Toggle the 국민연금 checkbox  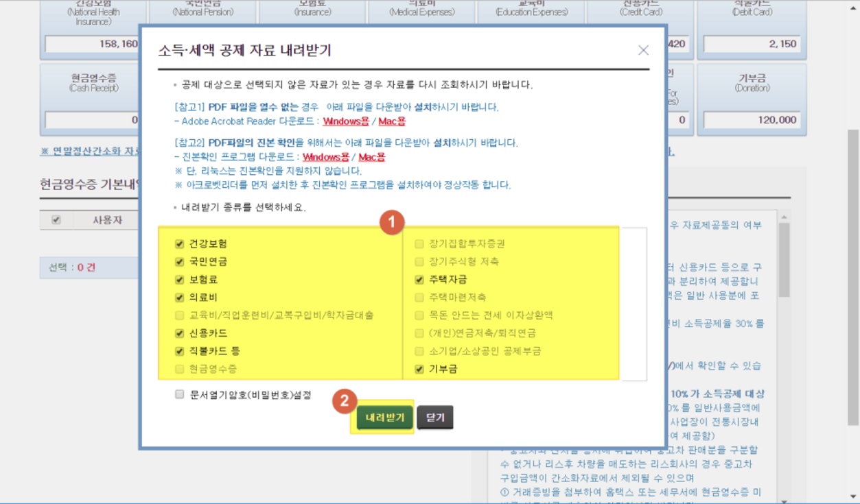point(180,261)
